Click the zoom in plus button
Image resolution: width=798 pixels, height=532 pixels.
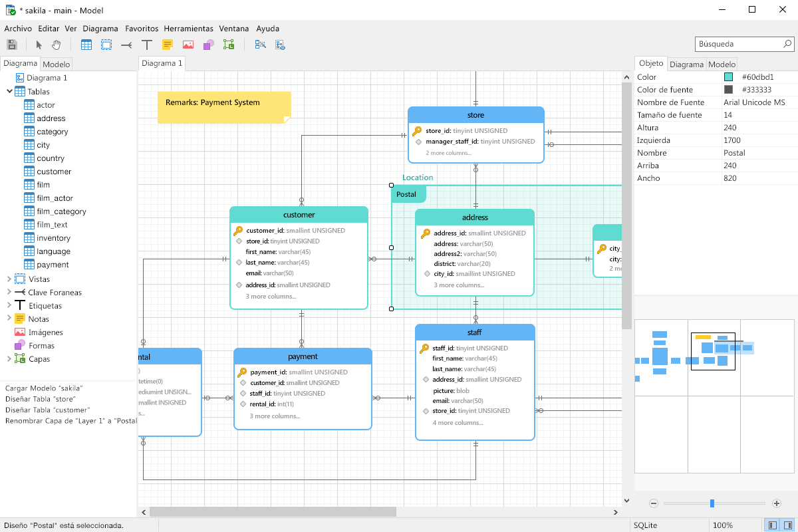click(x=777, y=503)
